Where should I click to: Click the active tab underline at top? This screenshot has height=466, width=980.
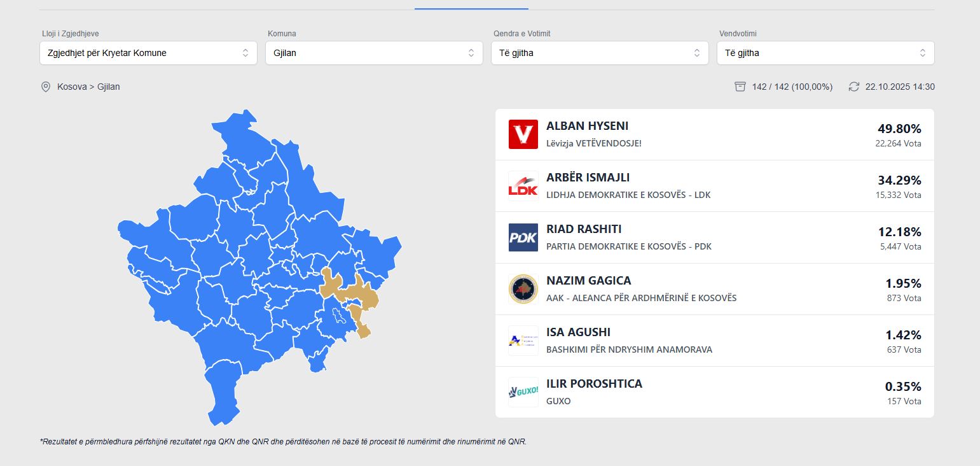[x=471, y=9]
